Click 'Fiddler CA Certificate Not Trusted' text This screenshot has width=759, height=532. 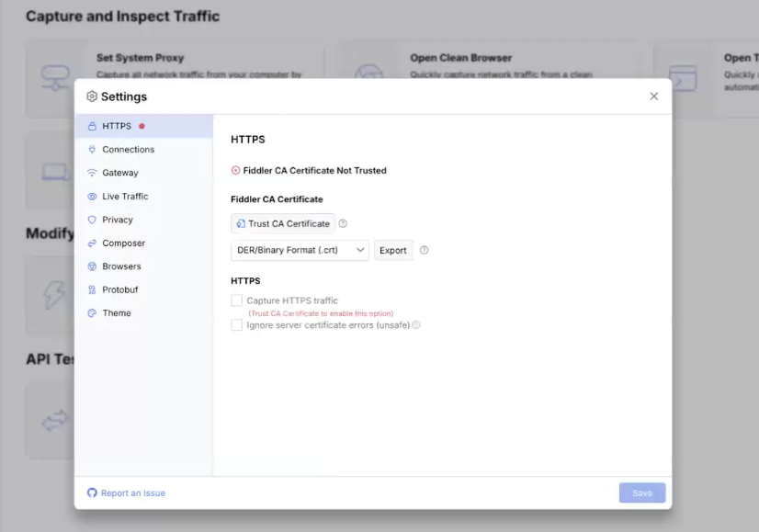tap(314, 170)
